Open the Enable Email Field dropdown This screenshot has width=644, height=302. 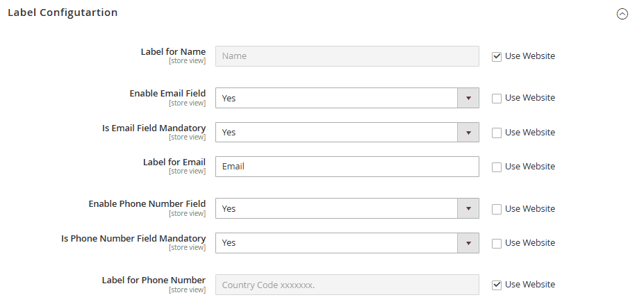pos(336,98)
